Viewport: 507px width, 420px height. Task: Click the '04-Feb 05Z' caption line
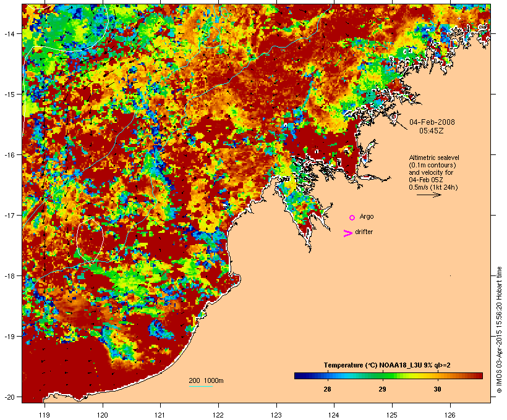pos(426,180)
